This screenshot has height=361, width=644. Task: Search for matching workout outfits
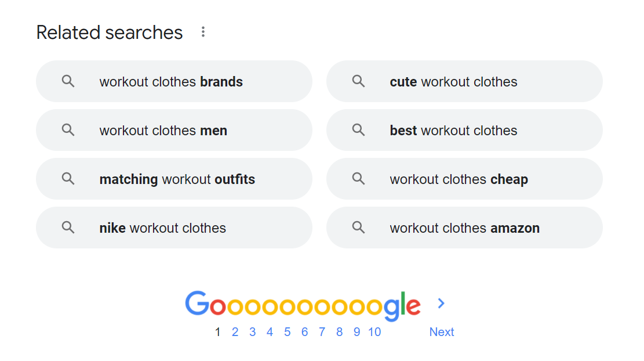click(x=177, y=179)
